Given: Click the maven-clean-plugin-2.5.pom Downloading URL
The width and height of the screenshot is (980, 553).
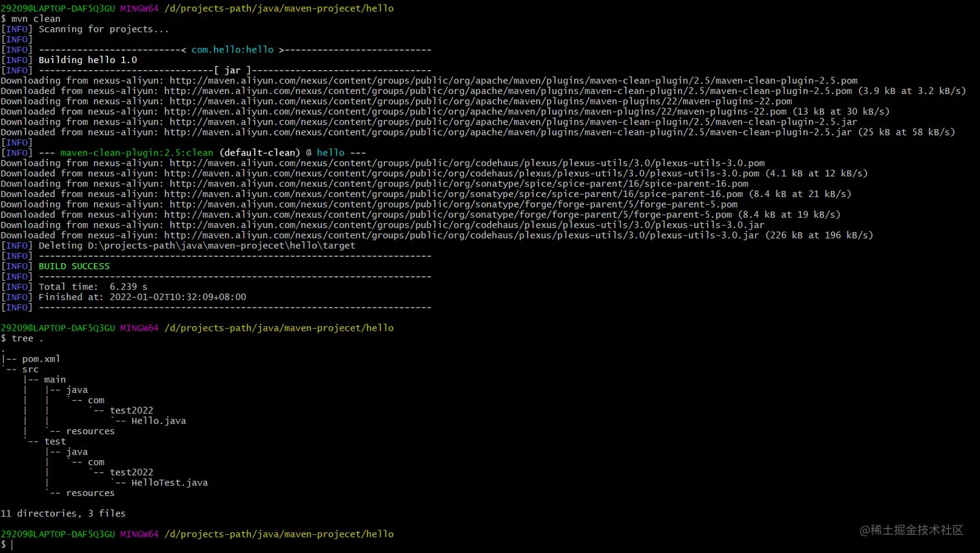Looking at the screenshot, I should [513, 81].
